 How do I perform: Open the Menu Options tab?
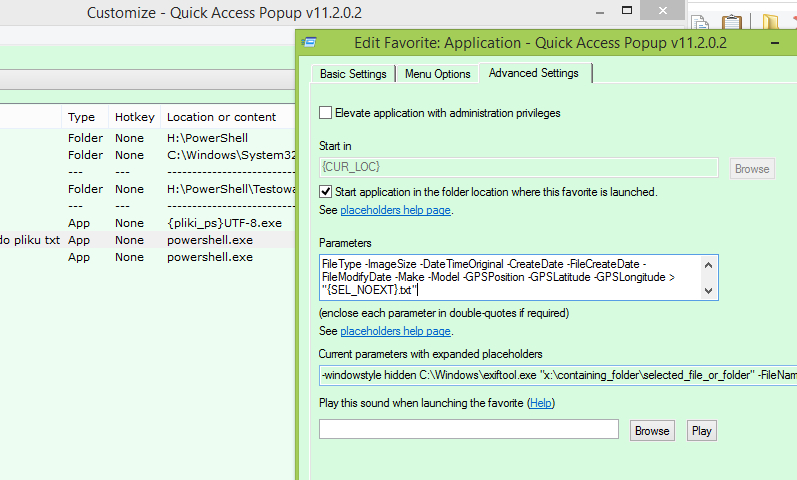click(438, 74)
